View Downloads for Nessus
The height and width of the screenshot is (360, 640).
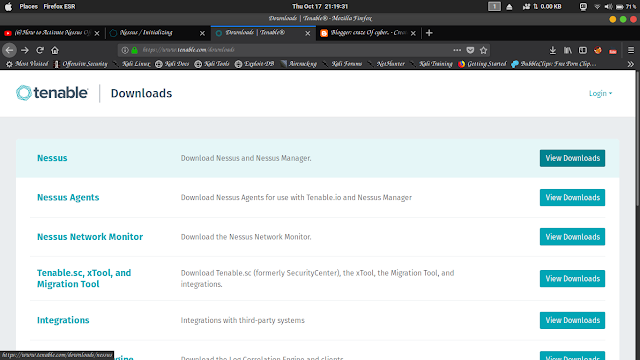pyautogui.click(x=572, y=158)
